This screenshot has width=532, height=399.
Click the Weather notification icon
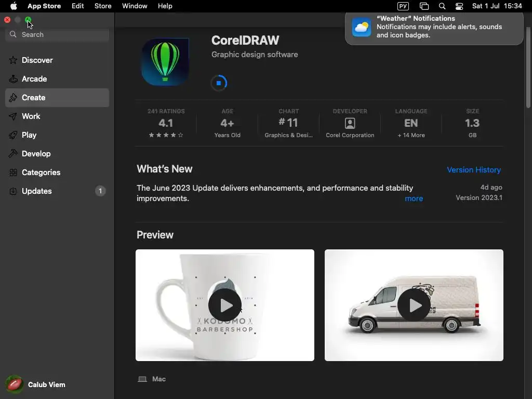pos(362,27)
